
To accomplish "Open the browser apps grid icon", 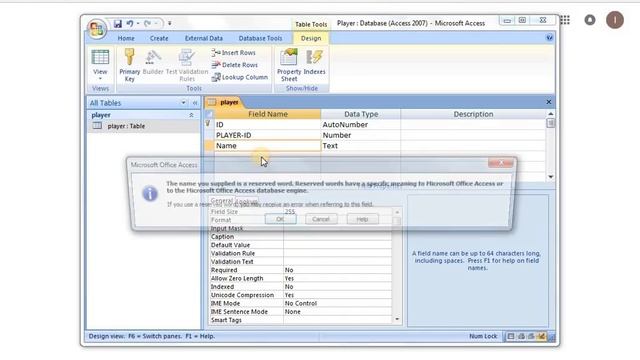I will pyautogui.click(x=565, y=20).
